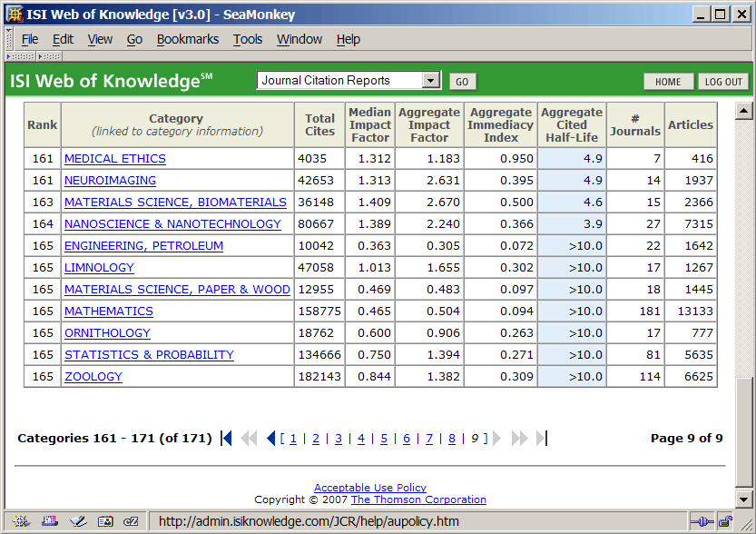Collapse the menu bar grippy handle

(x=9, y=38)
